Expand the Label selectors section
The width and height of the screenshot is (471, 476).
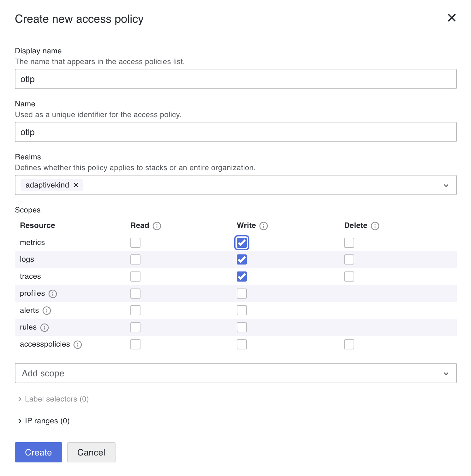[x=53, y=399]
